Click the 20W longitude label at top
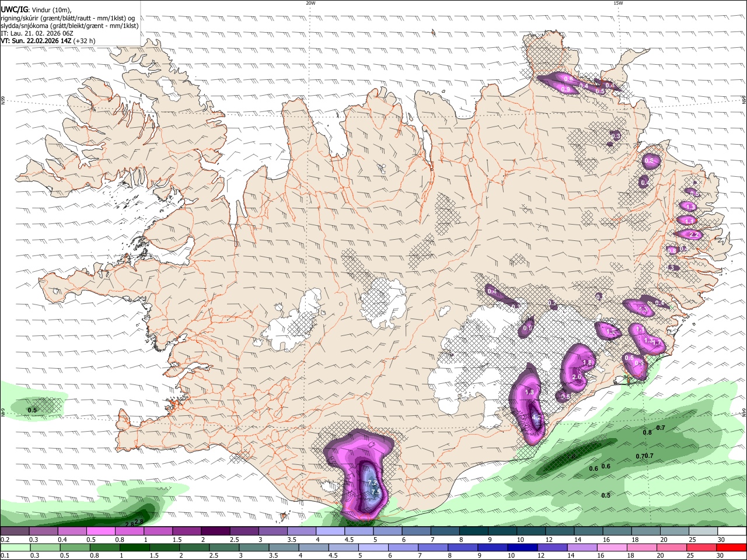 [x=310, y=3]
